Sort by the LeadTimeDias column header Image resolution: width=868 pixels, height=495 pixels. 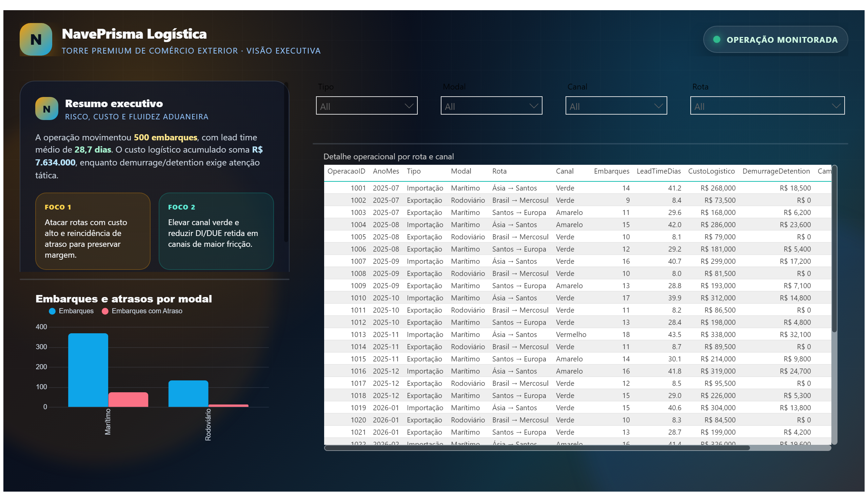[x=658, y=171]
